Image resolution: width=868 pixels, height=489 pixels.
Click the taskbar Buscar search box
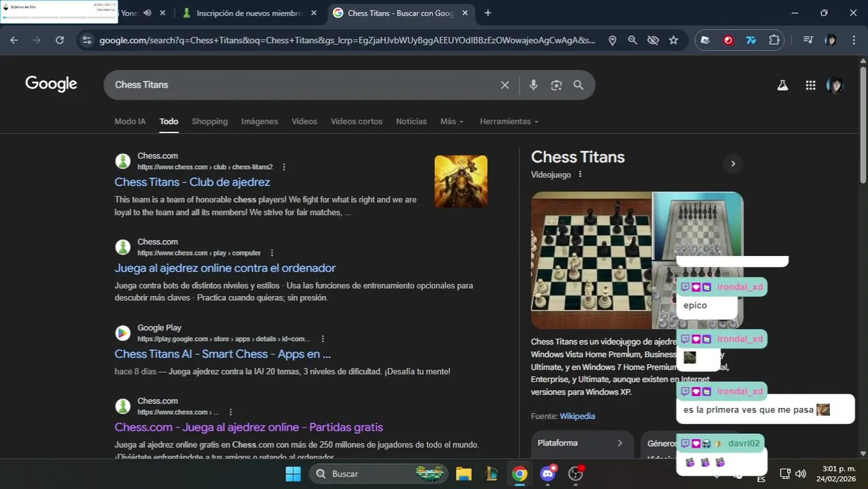[379, 473]
